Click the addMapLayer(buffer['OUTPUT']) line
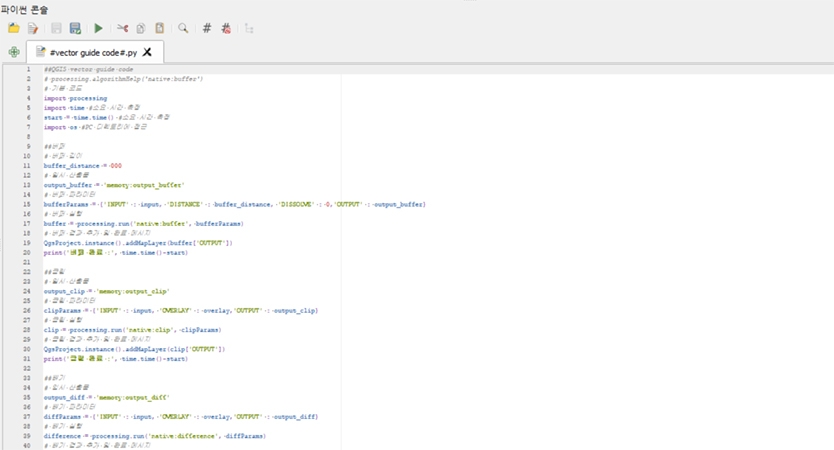This screenshot has width=834, height=450. coord(138,243)
